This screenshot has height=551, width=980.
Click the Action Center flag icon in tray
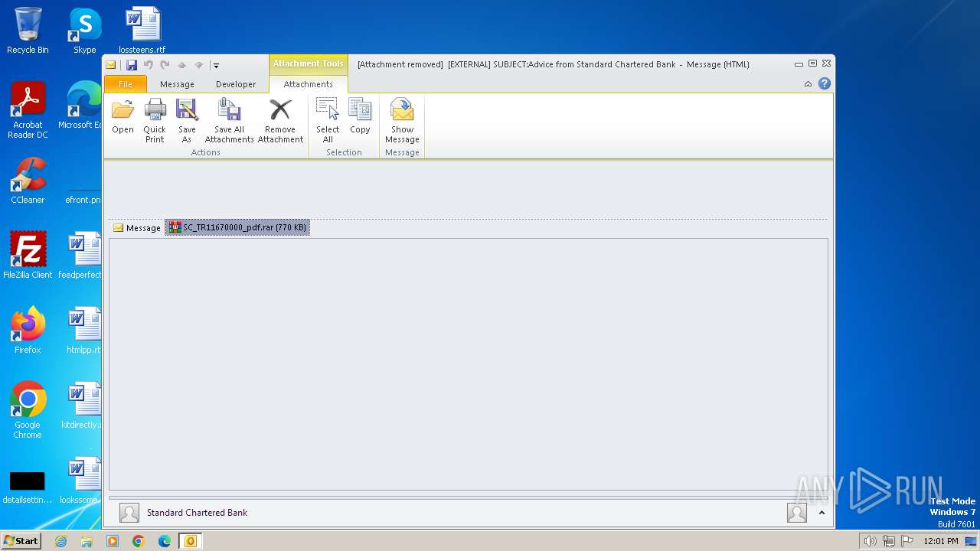[907, 541]
